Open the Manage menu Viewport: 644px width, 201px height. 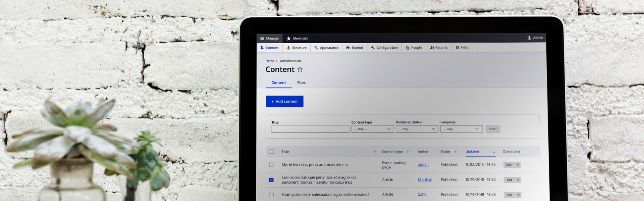click(x=270, y=39)
